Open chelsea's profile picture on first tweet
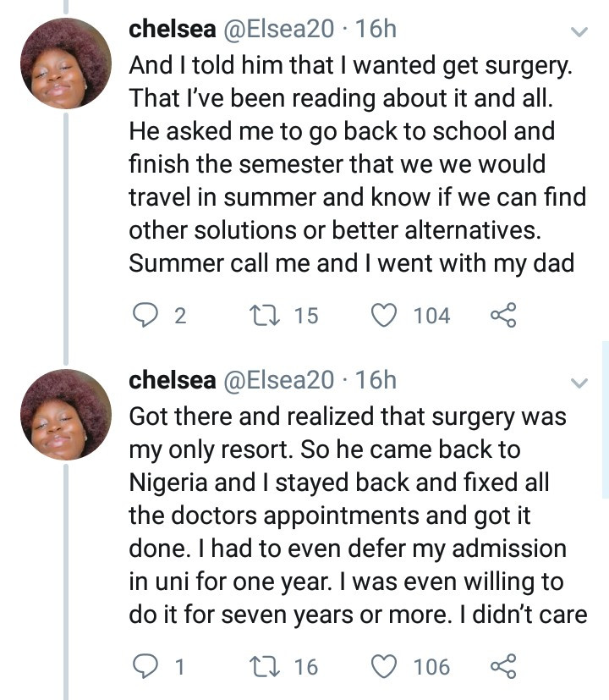The width and height of the screenshot is (609, 700). coord(66,63)
